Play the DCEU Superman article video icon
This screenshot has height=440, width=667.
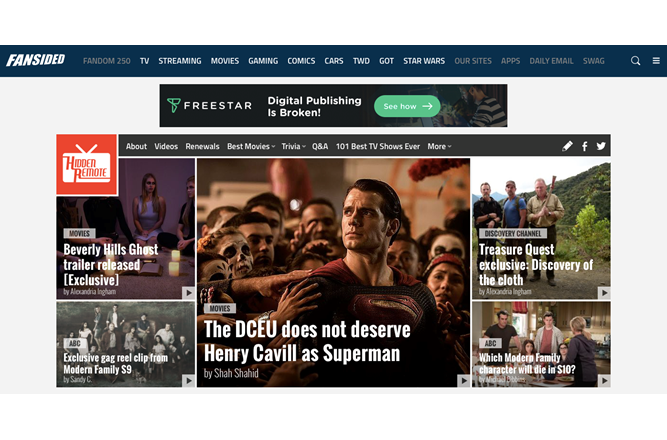464,381
